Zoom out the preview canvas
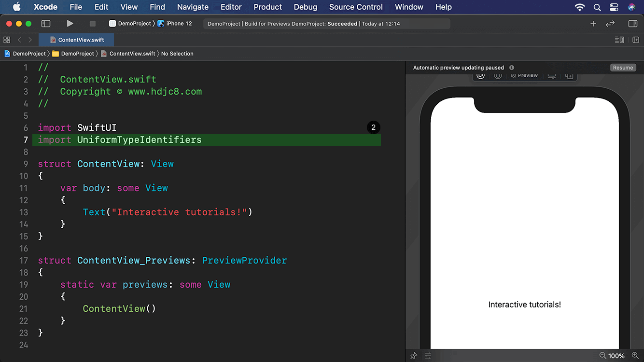Screen dimensions: 644x362 pyautogui.click(x=602, y=355)
